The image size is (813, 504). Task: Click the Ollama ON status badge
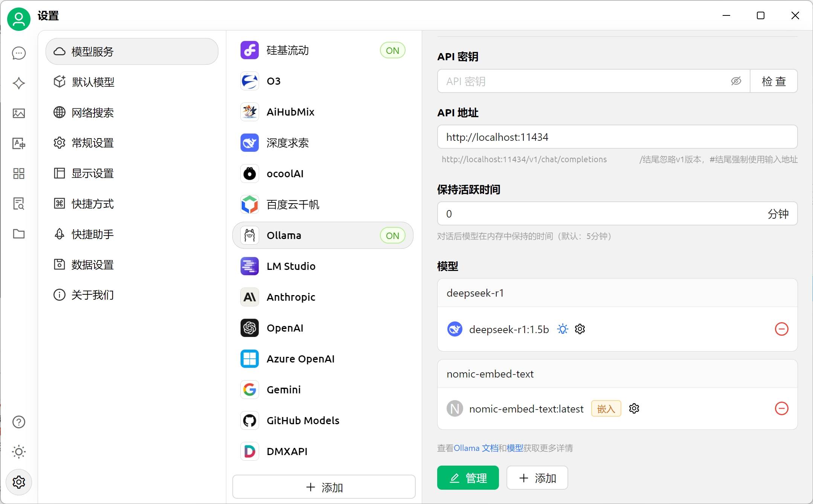[x=392, y=236]
